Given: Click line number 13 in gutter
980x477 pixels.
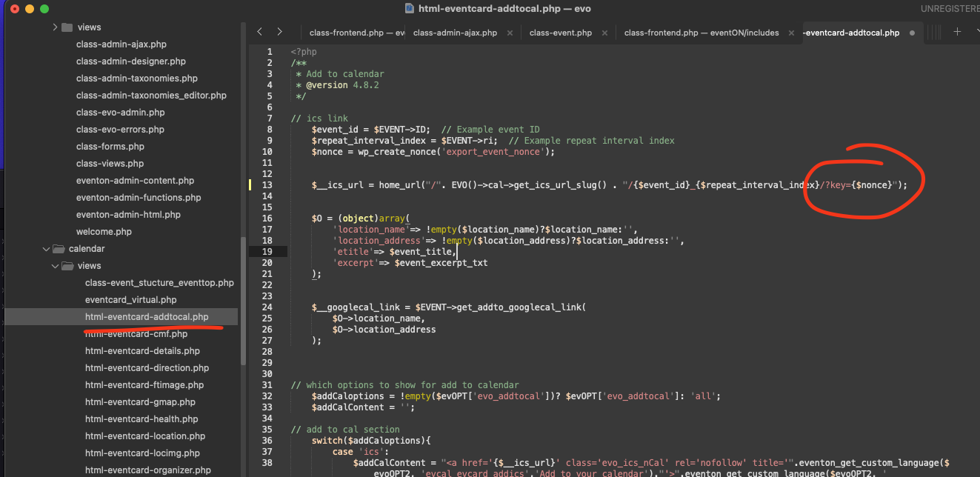Looking at the screenshot, I should [x=267, y=185].
